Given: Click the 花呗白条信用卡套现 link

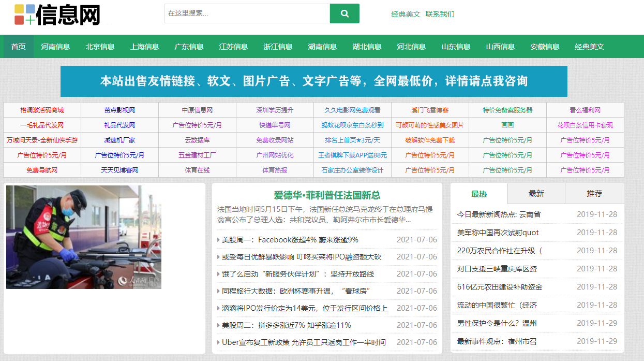Looking at the screenshot, I should [x=585, y=125].
